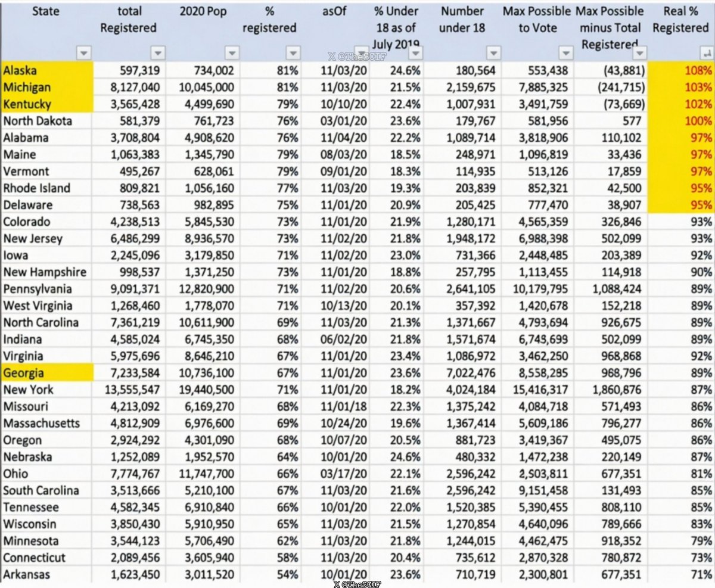The height and width of the screenshot is (588, 715).
Task: Select the West Virginia state cell
Action: pyautogui.click(x=46, y=306)
